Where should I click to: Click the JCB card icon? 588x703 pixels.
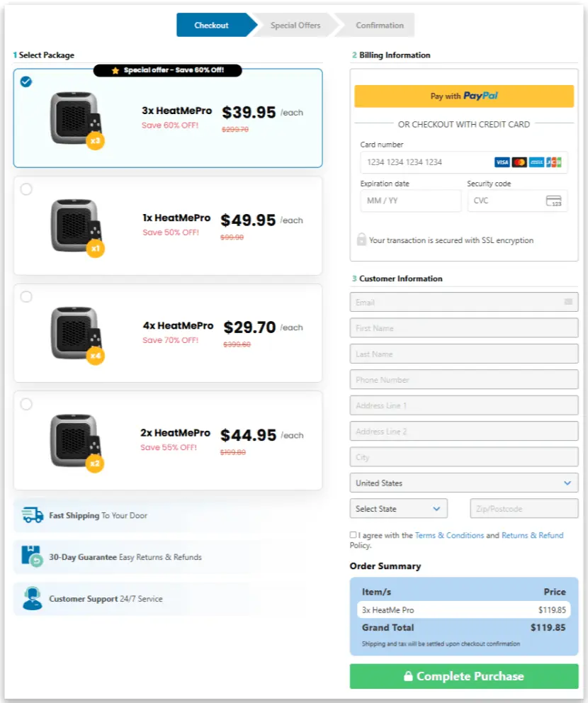(553, 162)
